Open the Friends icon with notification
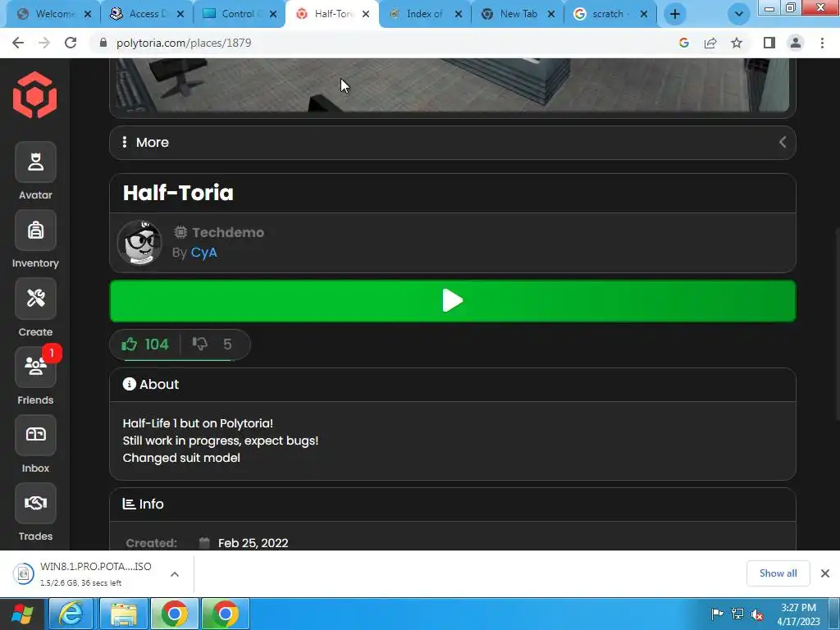The height and width of the screenshot is (630, 840). [x=35, y=367]
